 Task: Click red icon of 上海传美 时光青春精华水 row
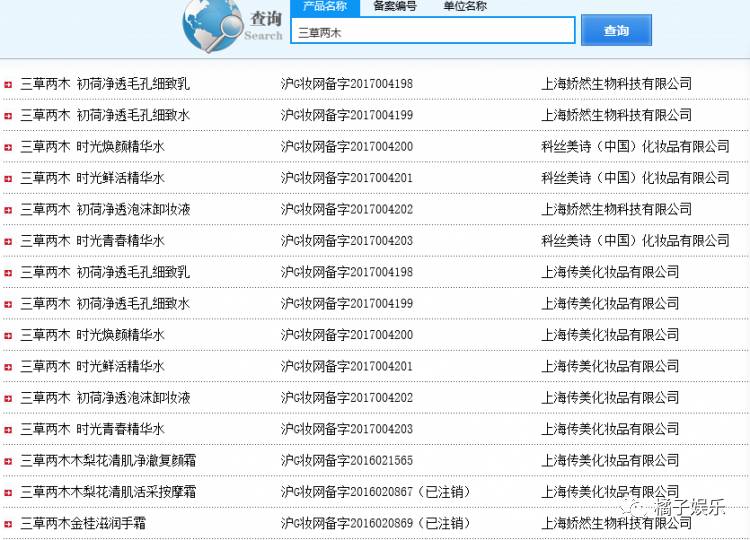click(x=8, y=430)
